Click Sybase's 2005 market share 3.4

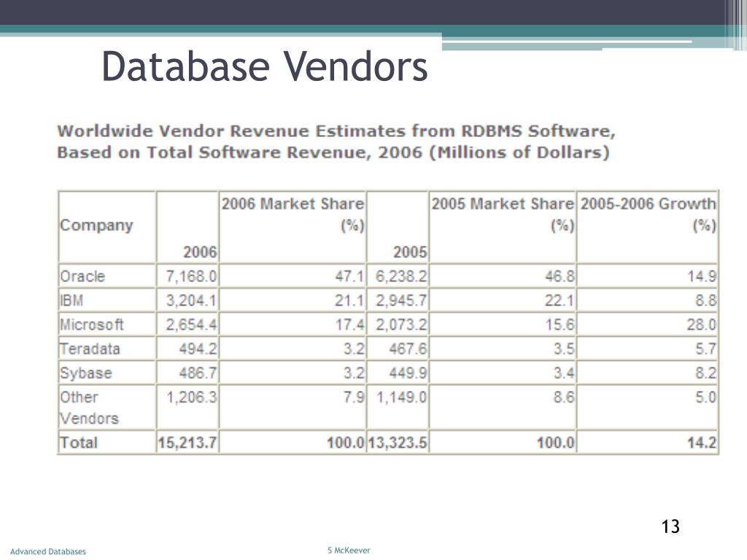click(564, 373)
